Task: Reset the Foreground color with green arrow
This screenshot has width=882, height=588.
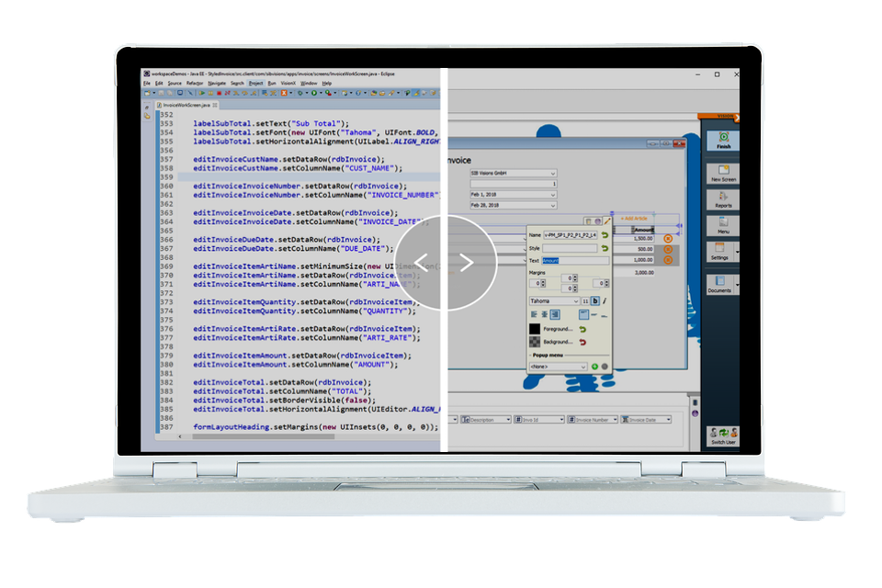Action: pyautogui.click(x=582, y=329)
